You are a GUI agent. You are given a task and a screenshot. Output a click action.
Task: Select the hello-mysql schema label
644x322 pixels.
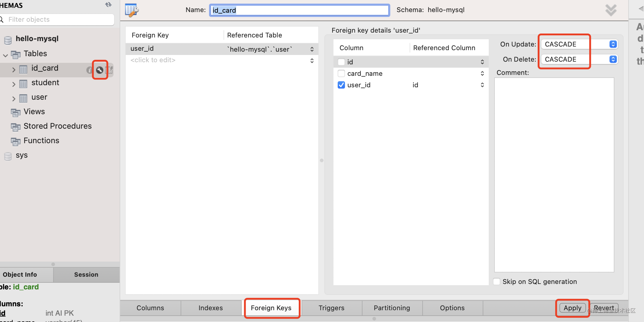[x=37, y=39]
